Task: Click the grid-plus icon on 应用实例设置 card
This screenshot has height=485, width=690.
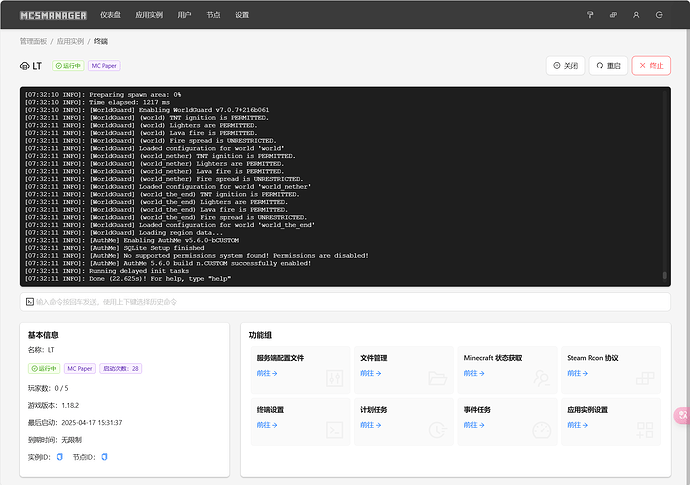Action: click(645, 430)
